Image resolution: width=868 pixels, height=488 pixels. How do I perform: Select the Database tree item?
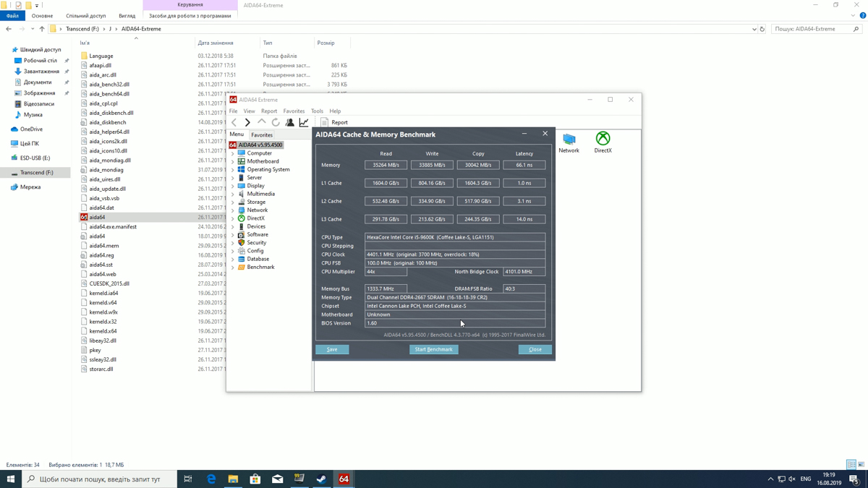258,259
